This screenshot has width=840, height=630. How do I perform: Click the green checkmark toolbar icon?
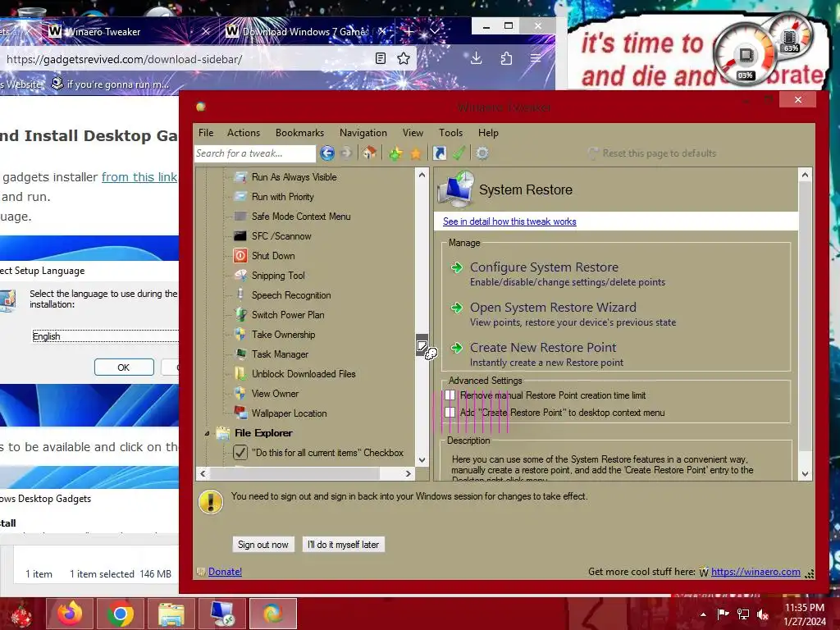point(459,153)
